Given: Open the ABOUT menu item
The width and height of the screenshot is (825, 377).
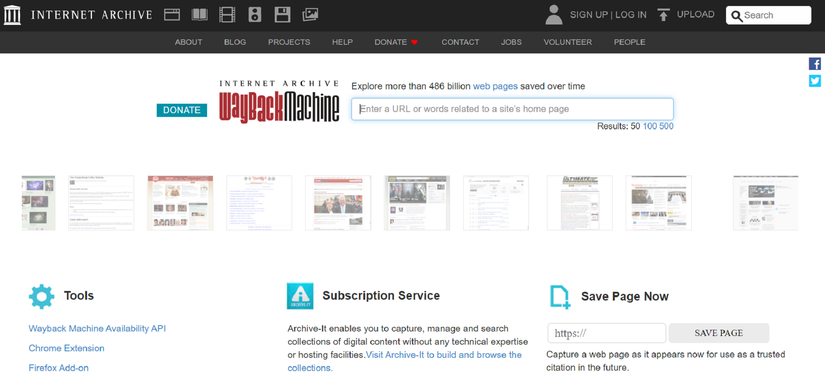Looking at the screenshot, I should [x=188, y=42].
